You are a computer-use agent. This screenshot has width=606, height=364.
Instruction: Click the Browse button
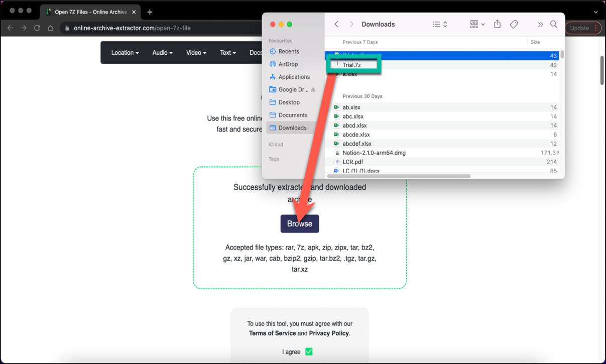pos(300,224)
